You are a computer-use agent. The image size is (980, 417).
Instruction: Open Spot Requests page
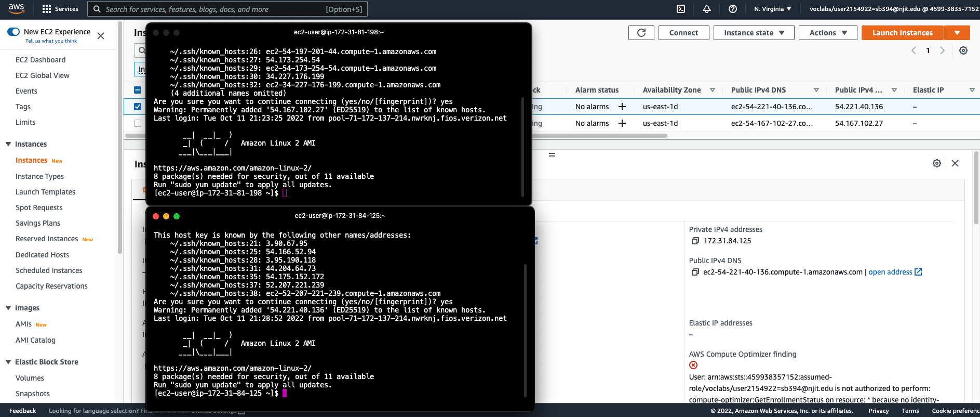pos(39,207)
